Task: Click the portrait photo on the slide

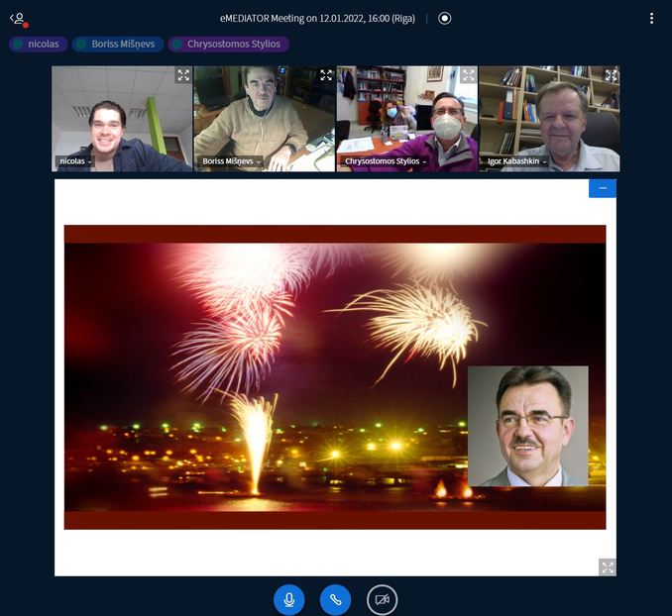Action: (528, 426)
